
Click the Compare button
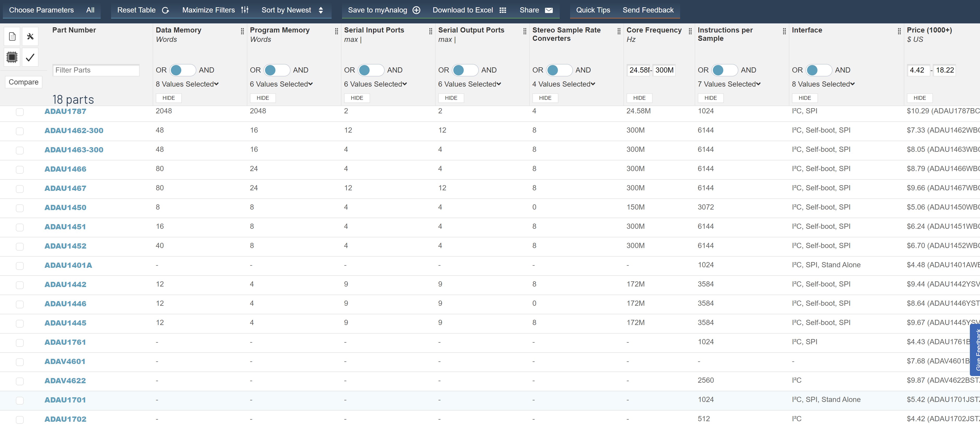24,82
